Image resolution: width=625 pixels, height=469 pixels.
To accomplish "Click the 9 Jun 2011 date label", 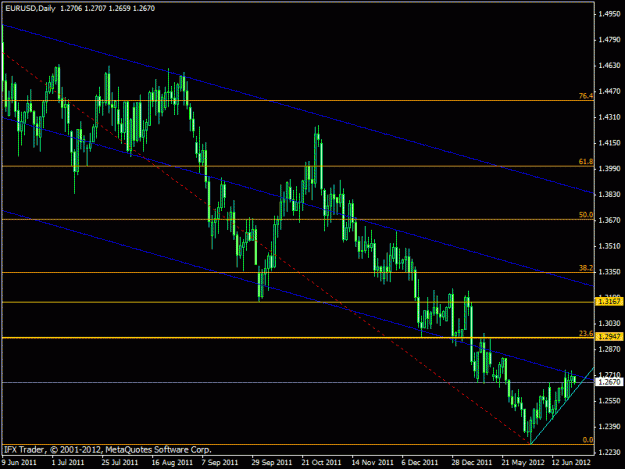I will coord(19,462).
